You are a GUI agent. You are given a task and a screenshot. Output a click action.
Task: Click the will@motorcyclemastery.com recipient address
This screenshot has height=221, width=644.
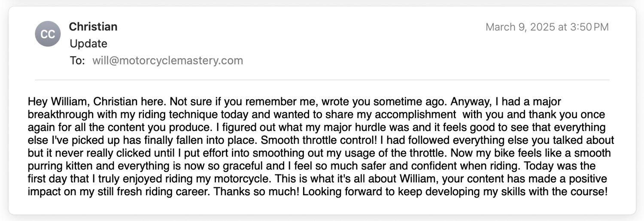point(167,61)
